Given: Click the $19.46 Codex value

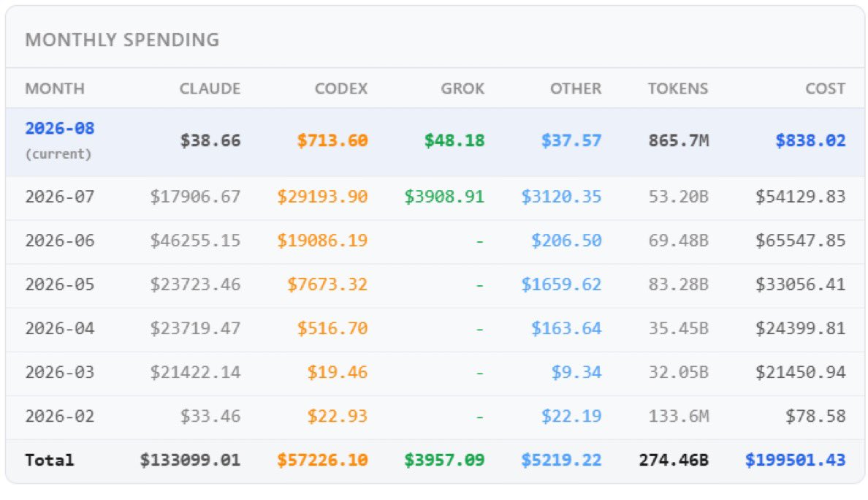Looking at the screenshot, I should 337,372.
